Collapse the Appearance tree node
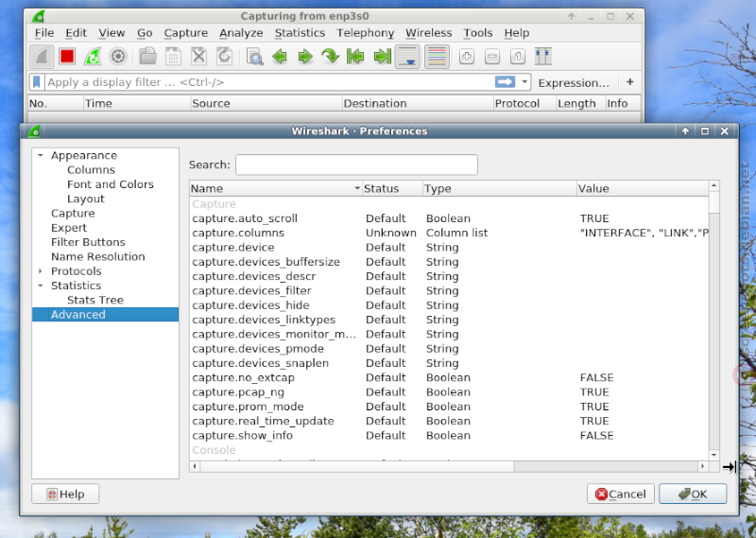Image resolution: width=756 pixels, height=538 pixels. (x=41, y=155)
